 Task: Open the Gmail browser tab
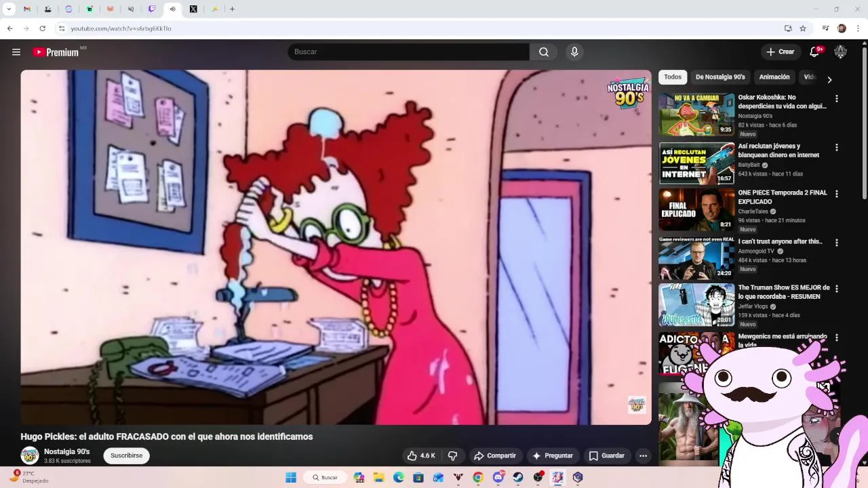point(26,9)
